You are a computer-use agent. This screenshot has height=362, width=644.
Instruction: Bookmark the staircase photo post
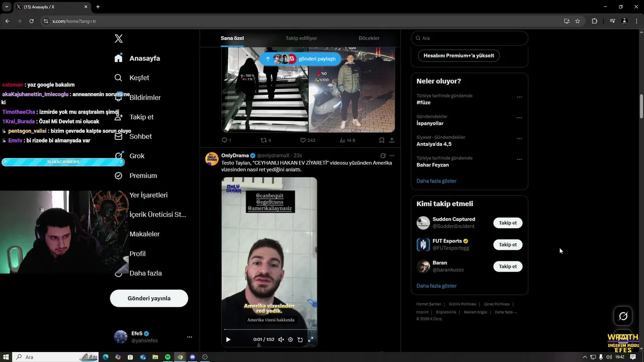pos(382,140)
